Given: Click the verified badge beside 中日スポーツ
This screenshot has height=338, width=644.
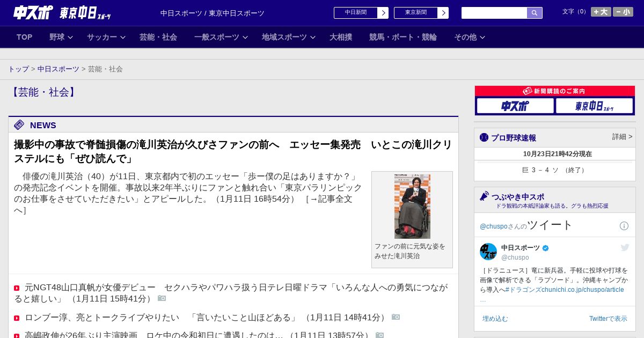Looking at the screenshot, I should tap(546, 248).
